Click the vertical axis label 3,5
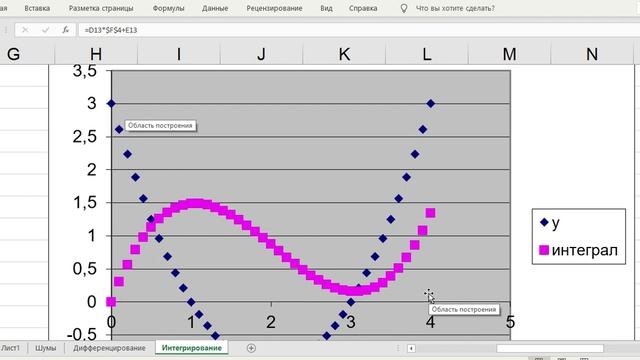This screenshot has height=360, width=640. click(x=84, y=71)
